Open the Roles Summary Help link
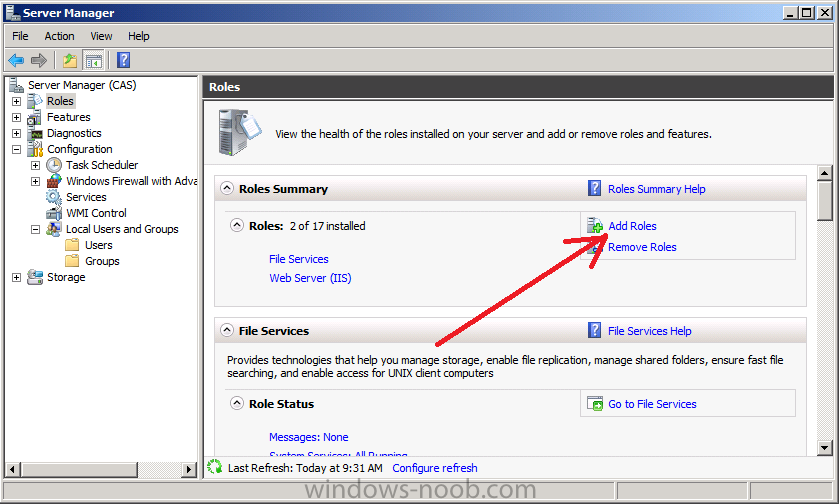The width and height of the screenshot is (840, 504). 657,189
